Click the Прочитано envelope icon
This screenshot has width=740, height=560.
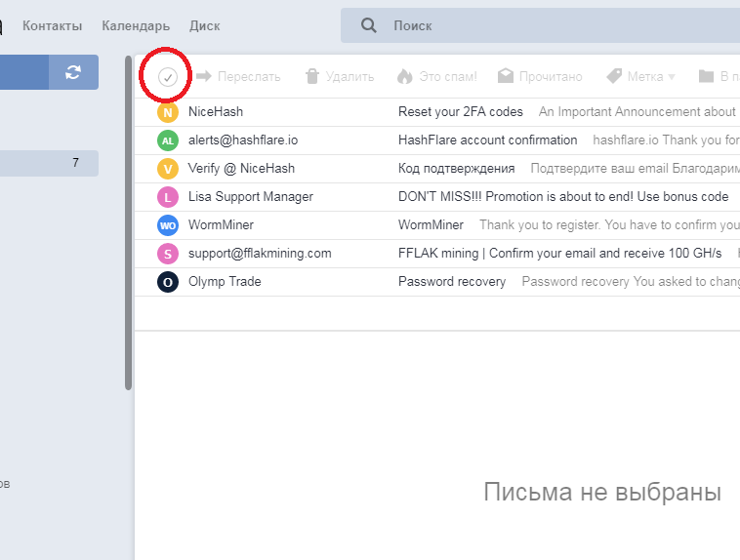506,76
